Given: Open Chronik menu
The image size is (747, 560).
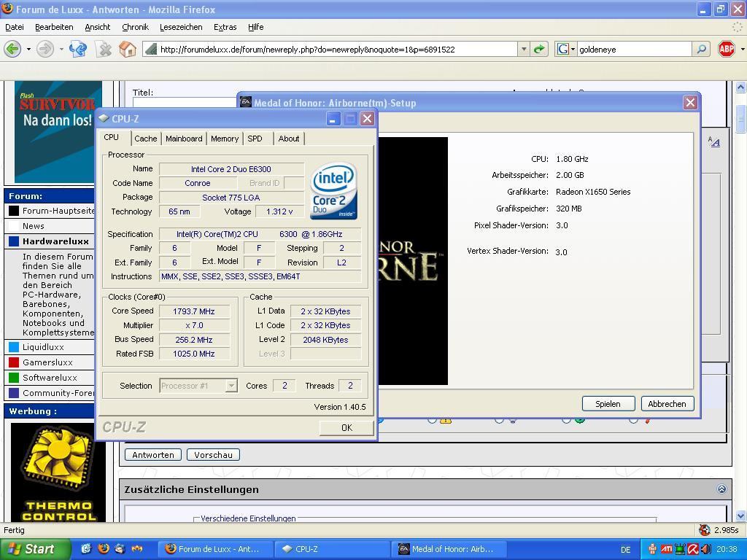Looking at the screenshot, I should tap(135, 27).
